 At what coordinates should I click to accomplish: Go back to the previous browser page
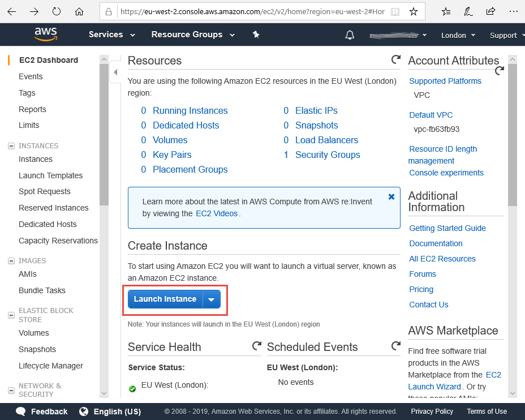(12, 12)
